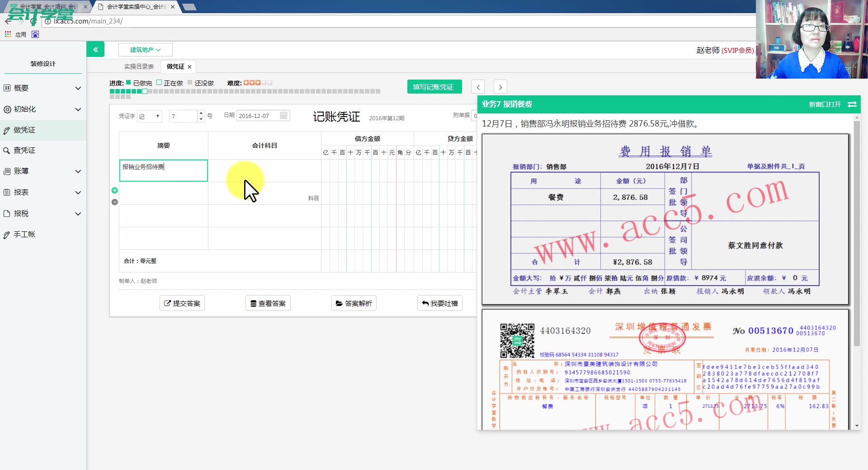Collapse the sidebar with the « button
This screenshot has width=868, height=470.
pyautogui.click(x=95, y=49)
